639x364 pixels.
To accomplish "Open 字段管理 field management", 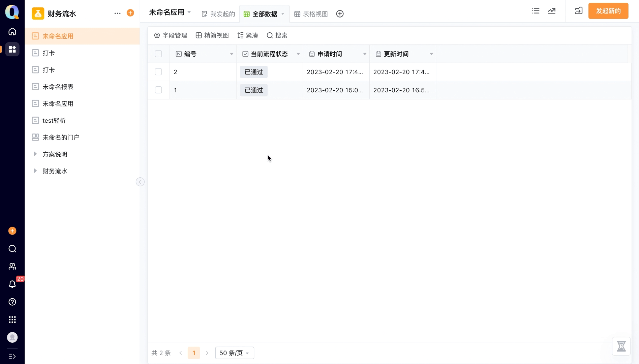I will click(171, 35).
